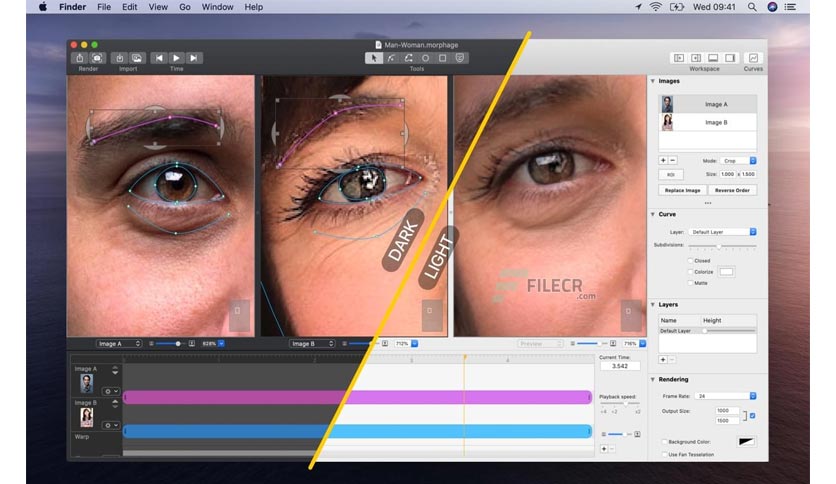The width and height of the screenshot is (836, 484).
Task: Open Spotlight search in the menu bar
Action: coord(752,7)
